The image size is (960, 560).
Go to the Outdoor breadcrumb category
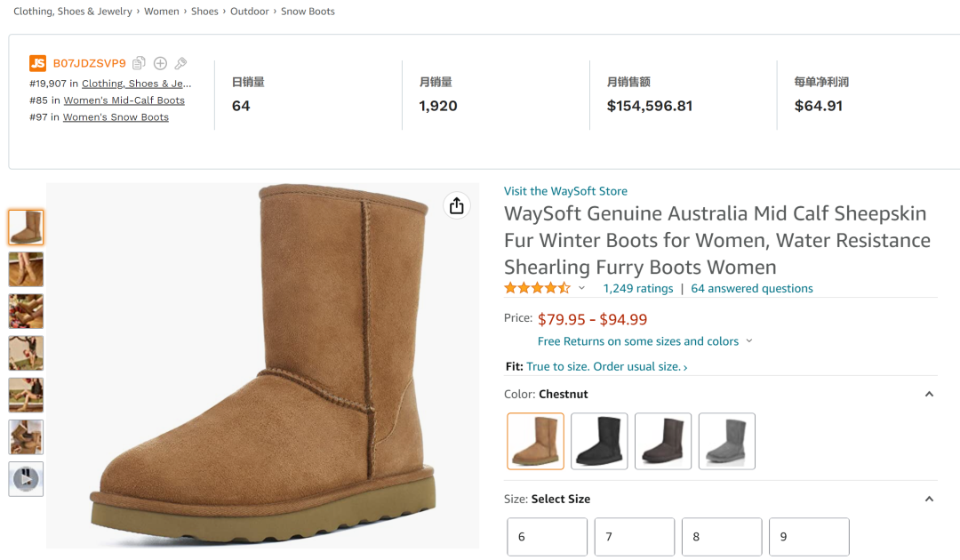250,12
